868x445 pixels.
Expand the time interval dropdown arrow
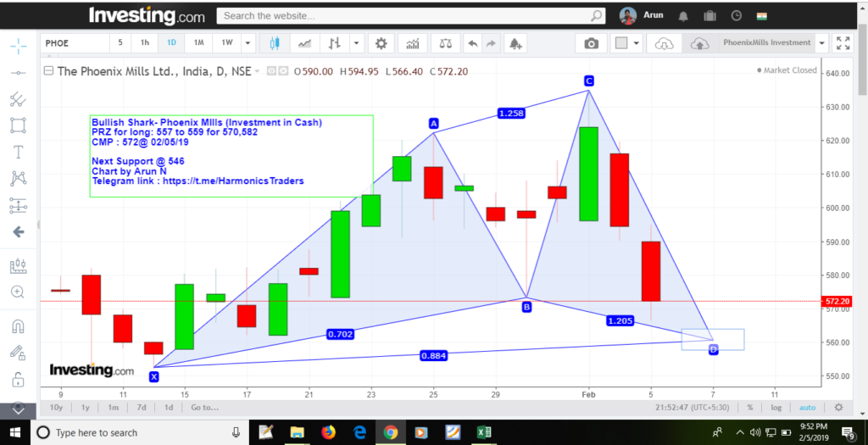coord(248,43)
